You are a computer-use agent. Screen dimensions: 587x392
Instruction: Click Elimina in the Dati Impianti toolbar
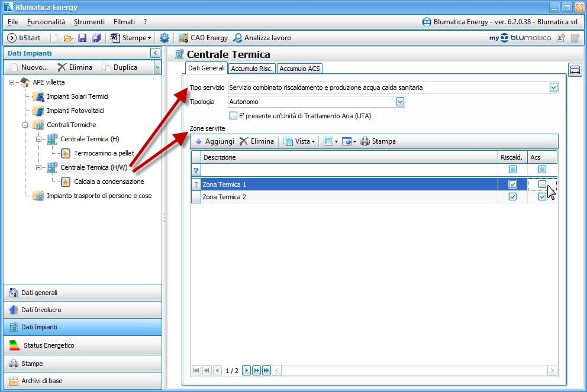point(75,67)
